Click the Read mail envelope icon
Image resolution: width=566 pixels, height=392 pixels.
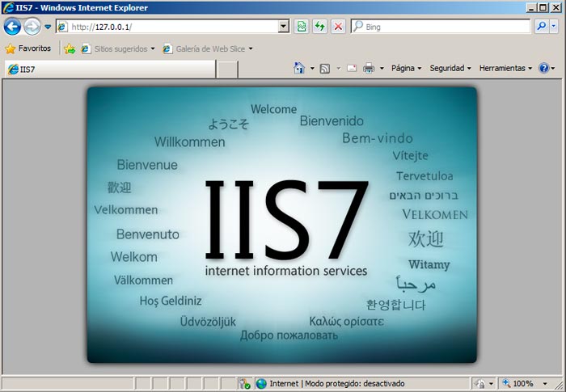pos(352,69)
